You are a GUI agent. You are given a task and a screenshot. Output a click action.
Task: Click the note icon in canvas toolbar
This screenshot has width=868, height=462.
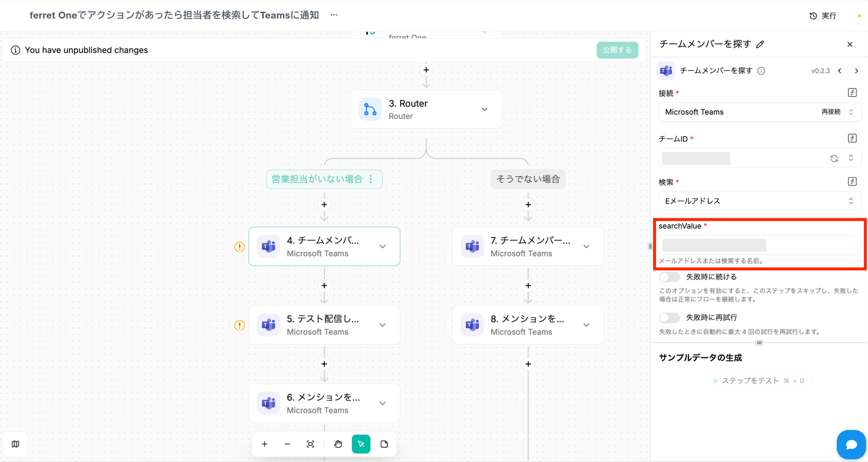tap(384, 444)
